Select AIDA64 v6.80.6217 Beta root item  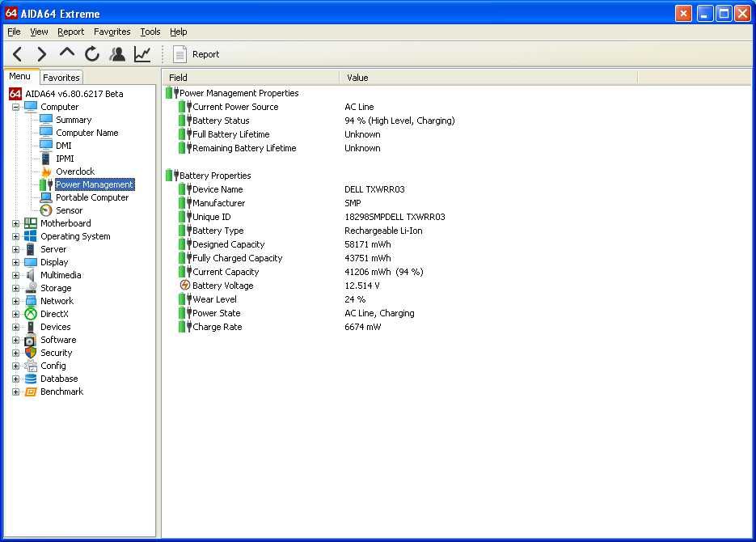pos(74,94)
